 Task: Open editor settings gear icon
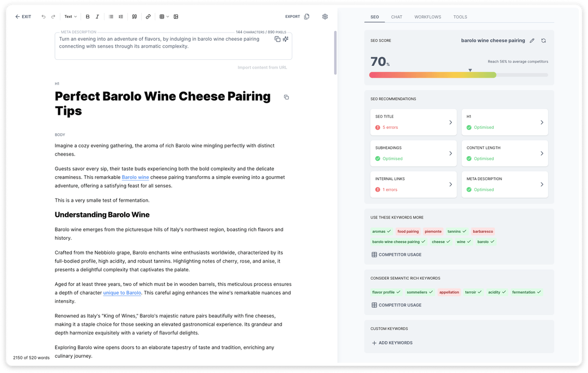tap(325, 17)
